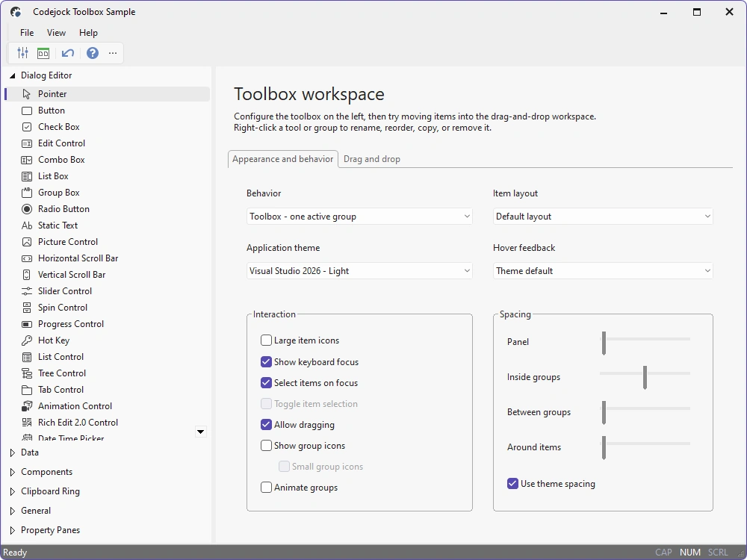Select the Horizontal Scroll Bar tool icon
Viewport: 747px width, 560px height.
point(27,258)
